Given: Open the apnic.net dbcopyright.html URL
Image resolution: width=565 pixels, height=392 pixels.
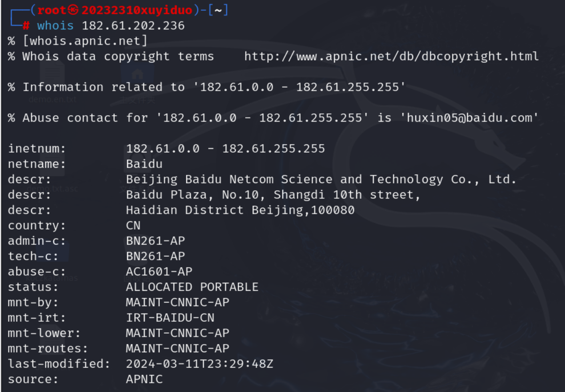Looking at the screenshot, I should coord(391,56).
